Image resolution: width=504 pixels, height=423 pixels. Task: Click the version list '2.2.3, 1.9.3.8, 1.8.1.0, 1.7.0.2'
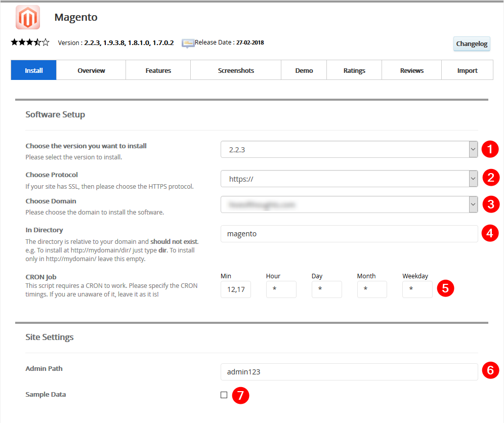(129, 43)
